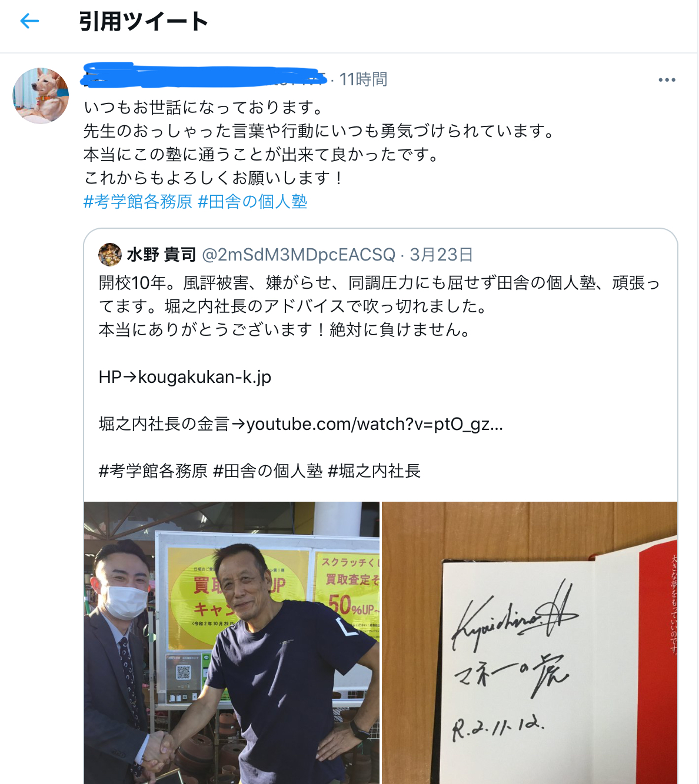
Task: Open the 3月23日 date of quoted tweet
Action: tap(441, 255)
